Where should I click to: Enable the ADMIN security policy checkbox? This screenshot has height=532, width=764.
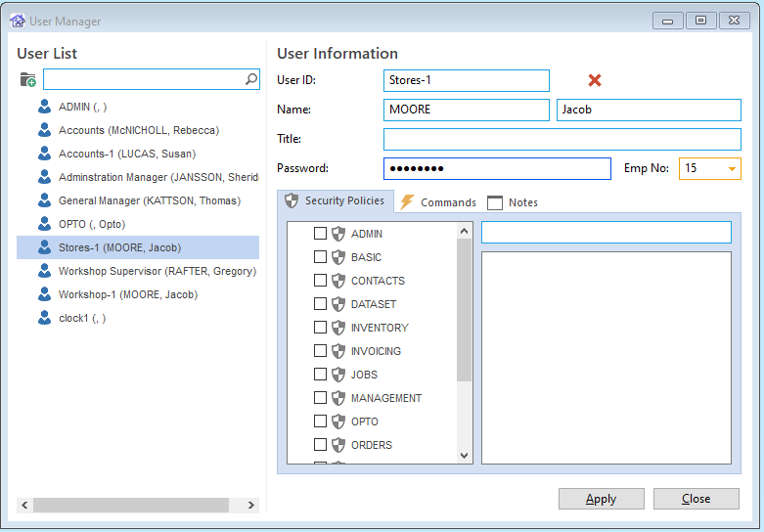pos(320,234)
